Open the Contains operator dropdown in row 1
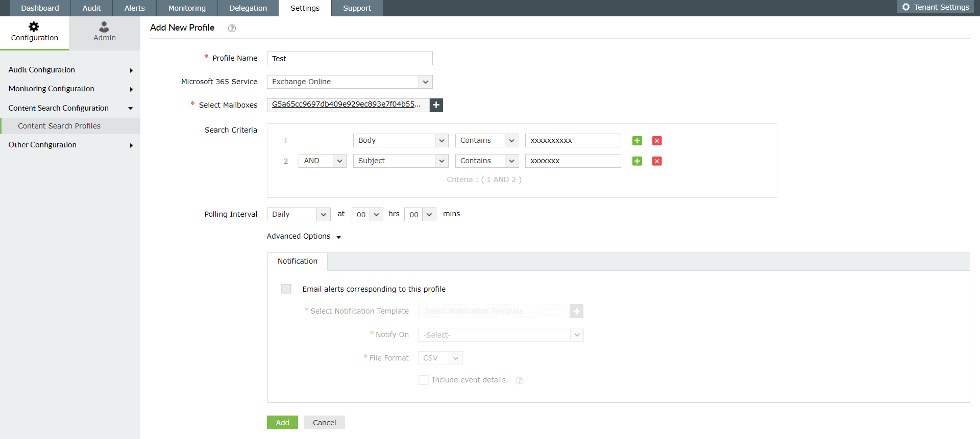Screen dimensions: 980x439 coord(487,140)
